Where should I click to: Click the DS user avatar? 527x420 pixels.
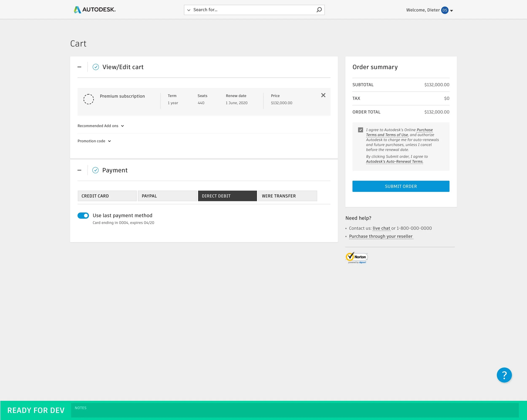[445, 10]
